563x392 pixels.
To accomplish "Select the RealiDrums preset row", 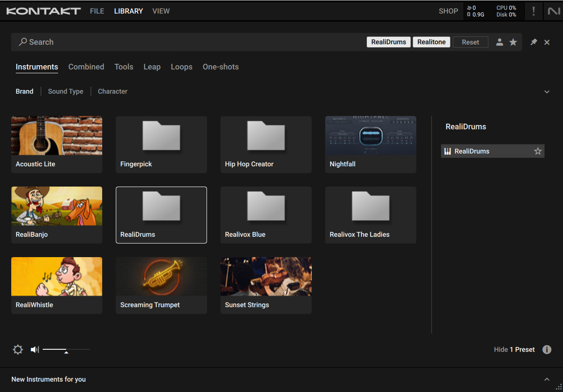I will click(493, 151).
